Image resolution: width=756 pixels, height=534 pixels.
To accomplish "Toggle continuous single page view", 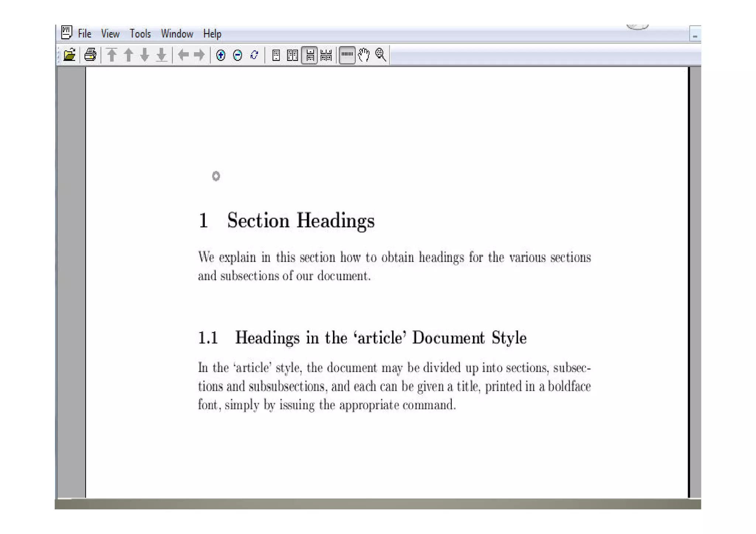I will (x=310, y=55).
